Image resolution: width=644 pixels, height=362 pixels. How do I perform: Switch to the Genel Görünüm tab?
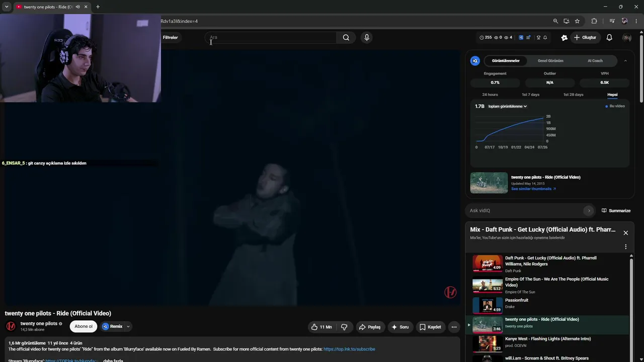coord(550,61)
